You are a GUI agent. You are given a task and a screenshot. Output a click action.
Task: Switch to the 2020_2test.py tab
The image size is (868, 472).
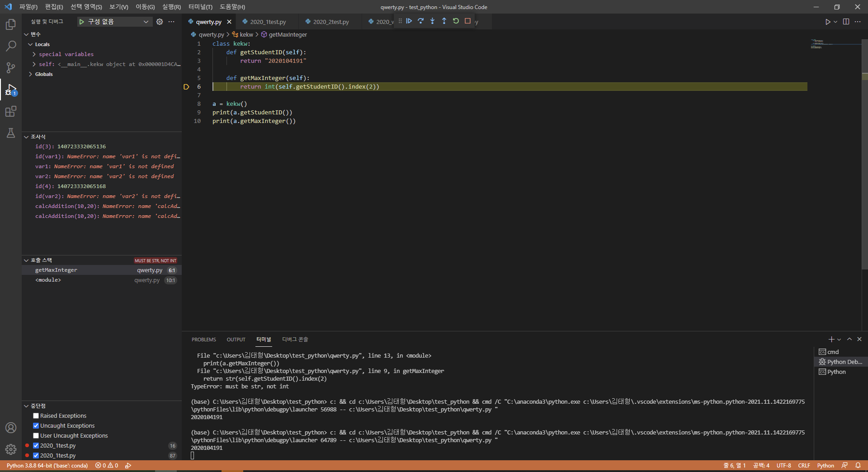click(x=330, y=22)
